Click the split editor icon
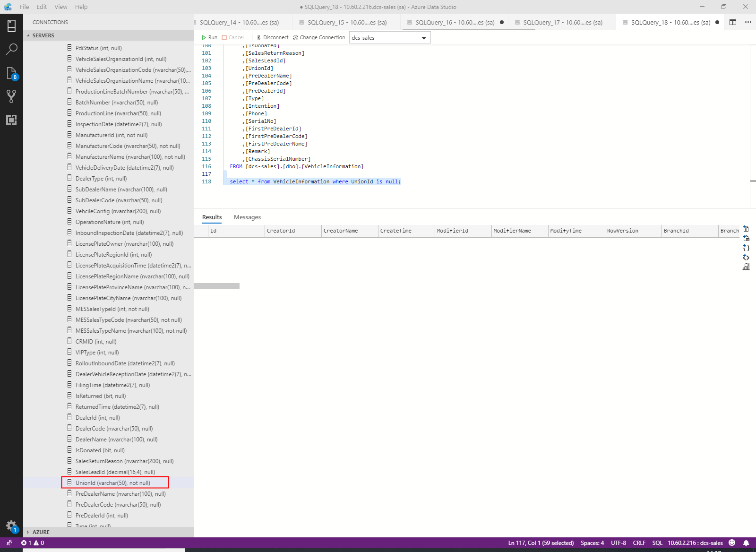The image size is (756, 552). tap(733, 22)
